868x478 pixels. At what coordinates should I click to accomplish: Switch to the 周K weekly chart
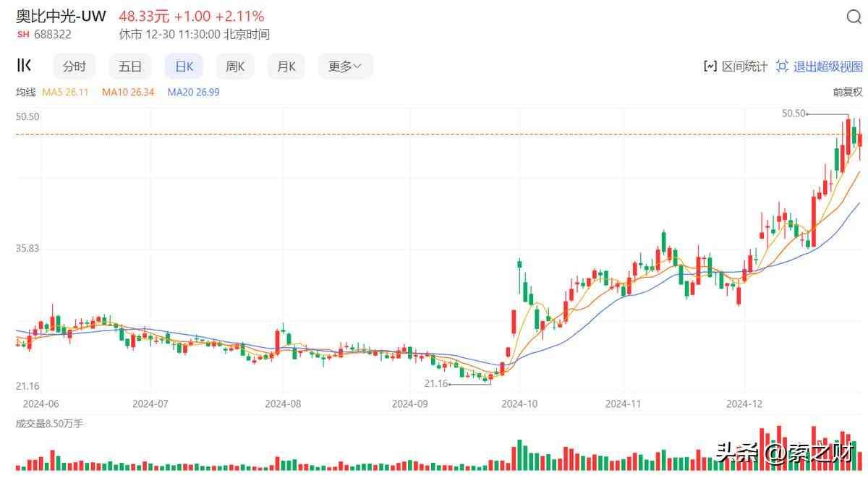pos(235,67)
